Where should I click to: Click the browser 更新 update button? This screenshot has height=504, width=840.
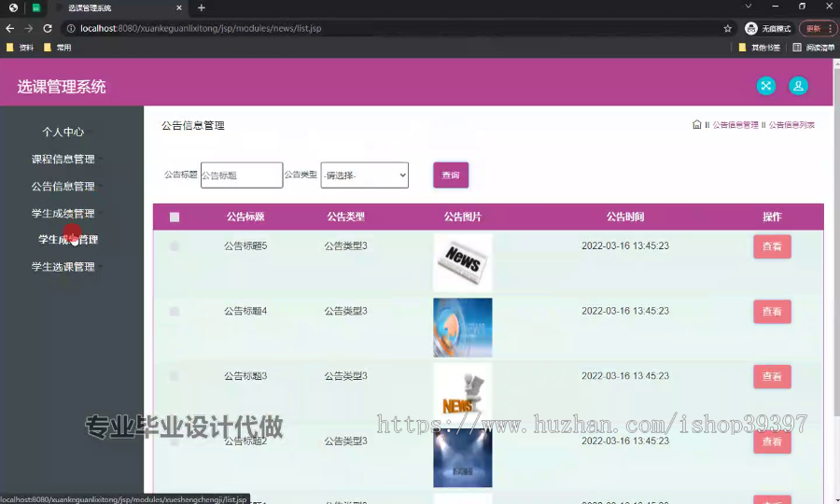813,28
